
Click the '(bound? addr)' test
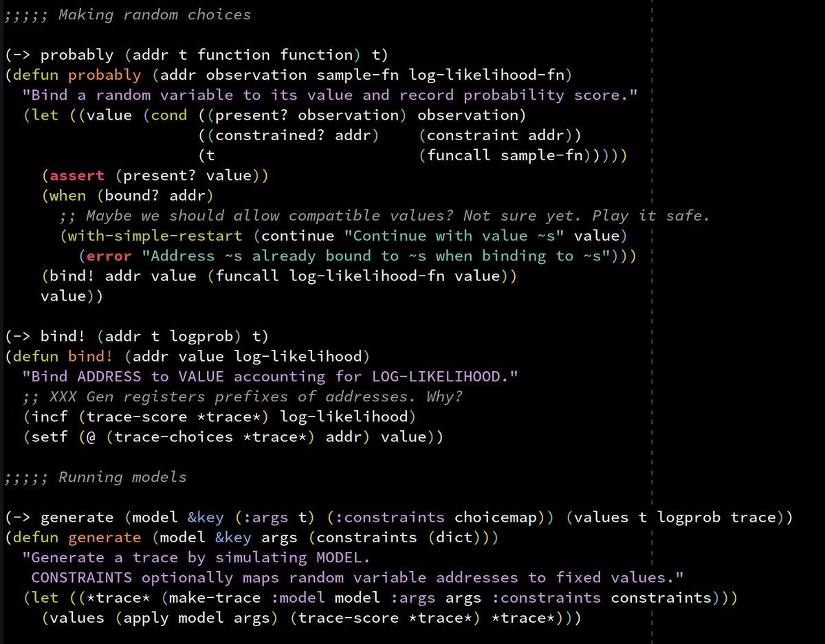tap(155, 195)
